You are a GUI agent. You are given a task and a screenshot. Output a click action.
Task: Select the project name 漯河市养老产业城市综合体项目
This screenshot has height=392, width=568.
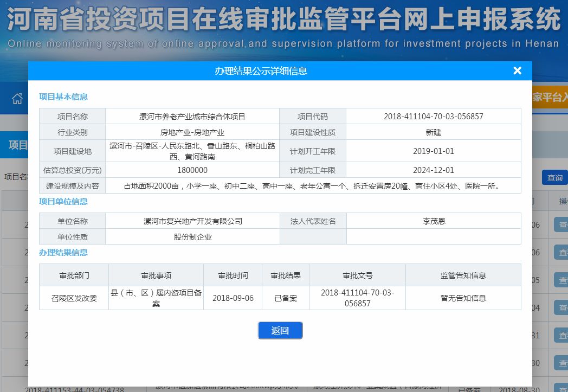pos(192,116)
